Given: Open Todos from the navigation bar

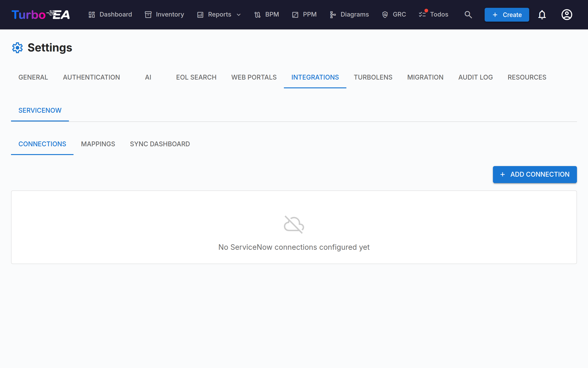Looking at the screenshot, I should tap(433, 14).
